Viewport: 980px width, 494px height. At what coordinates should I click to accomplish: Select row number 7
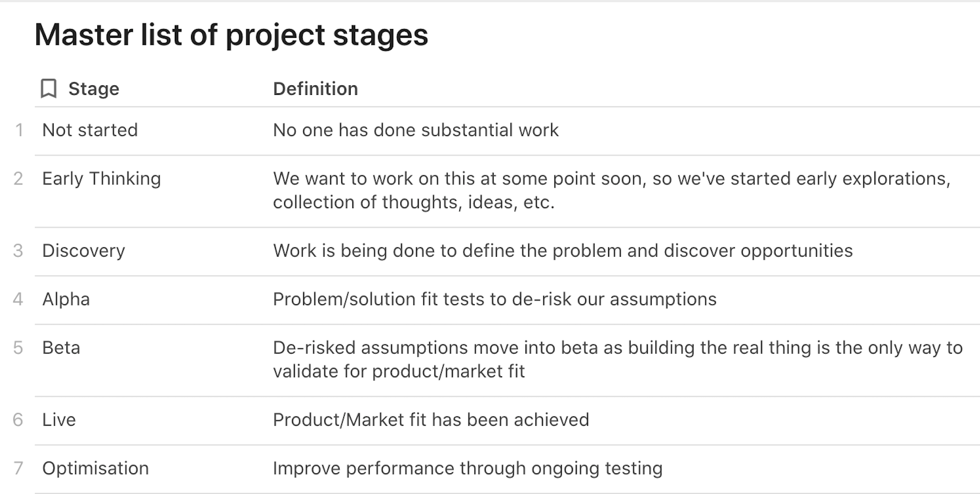[18, 468]
